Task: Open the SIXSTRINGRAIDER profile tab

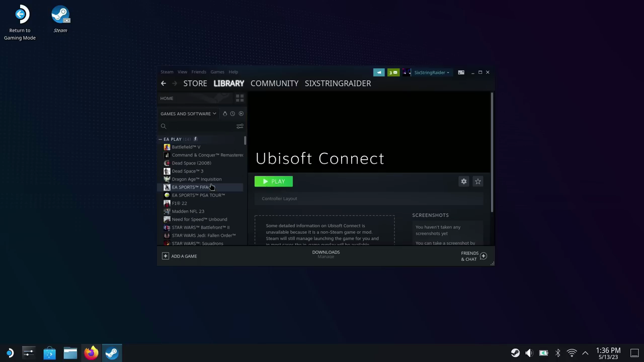Action: tap(338, 83)
